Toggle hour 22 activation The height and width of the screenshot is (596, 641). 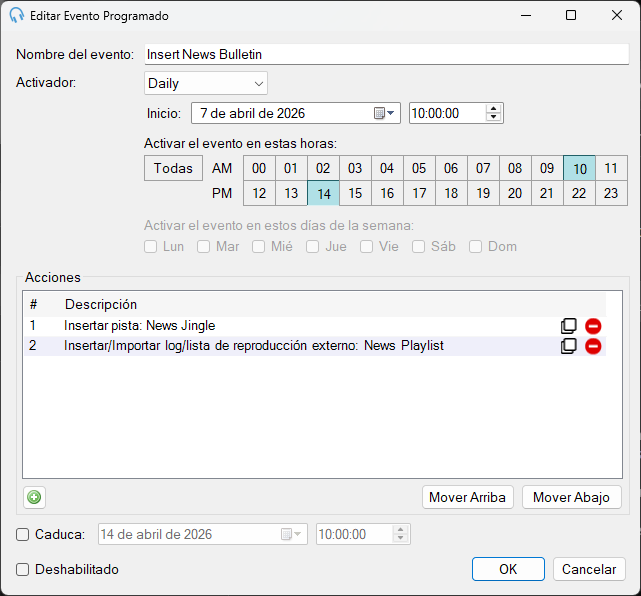coord(579,193)
